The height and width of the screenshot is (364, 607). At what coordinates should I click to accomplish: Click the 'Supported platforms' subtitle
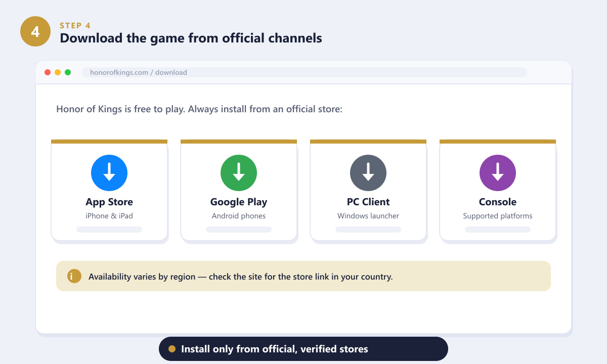coord(498,216)
